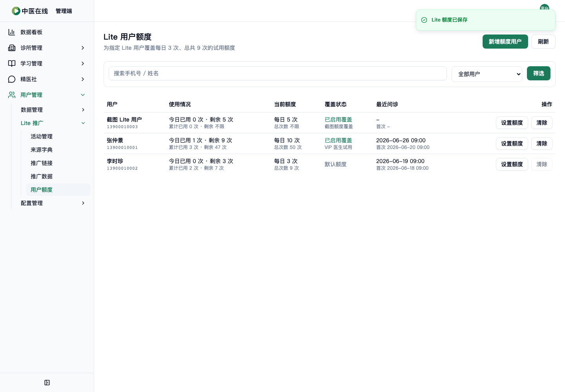Expand the 诊所管理 chevron
The height and width of the screenshot is (392, 565).
coord(83,48)
